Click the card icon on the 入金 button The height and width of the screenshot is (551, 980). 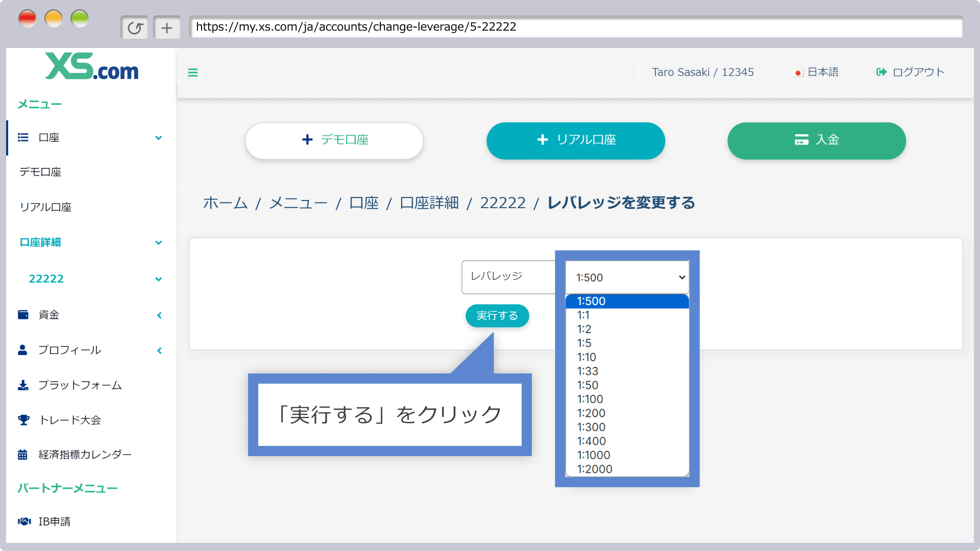click(x=801, y=140)
